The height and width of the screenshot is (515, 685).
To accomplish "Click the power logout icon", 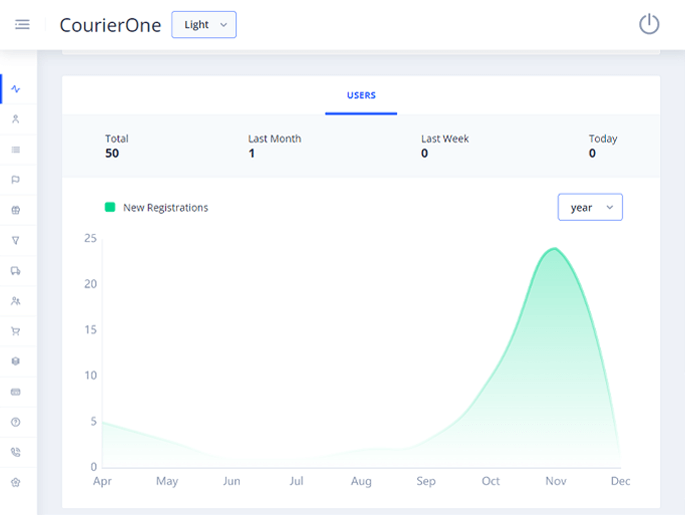I will [x=649, y=24].
